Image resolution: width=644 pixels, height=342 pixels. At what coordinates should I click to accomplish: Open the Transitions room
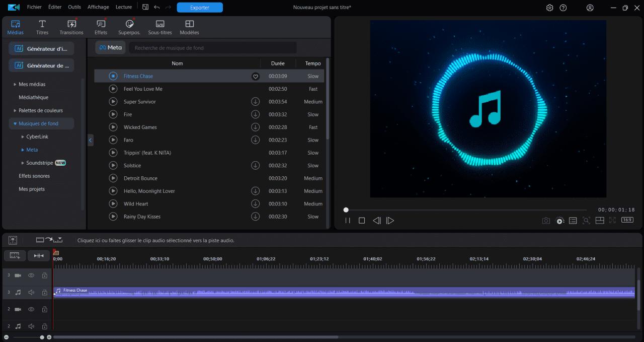click(x=71, y=27)
